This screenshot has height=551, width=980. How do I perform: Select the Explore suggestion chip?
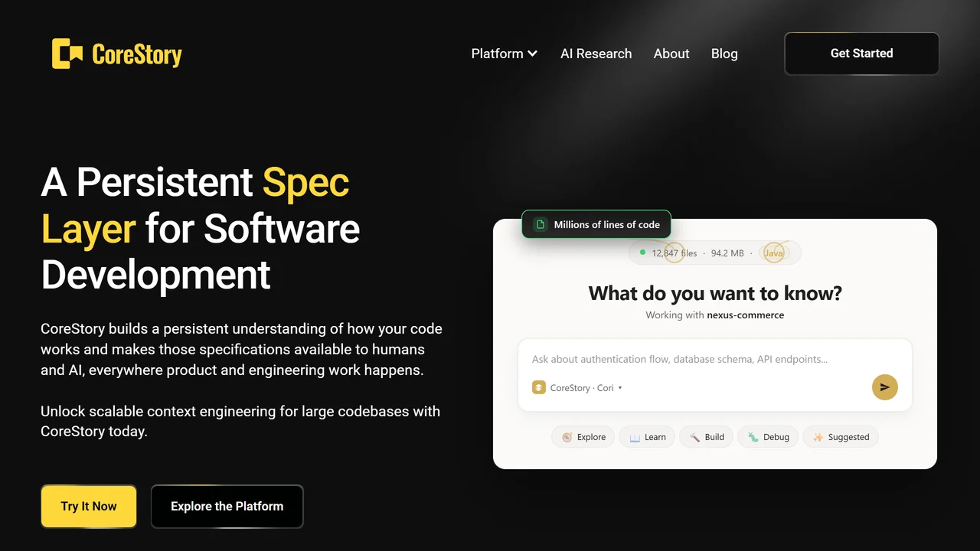coord(583,437)
